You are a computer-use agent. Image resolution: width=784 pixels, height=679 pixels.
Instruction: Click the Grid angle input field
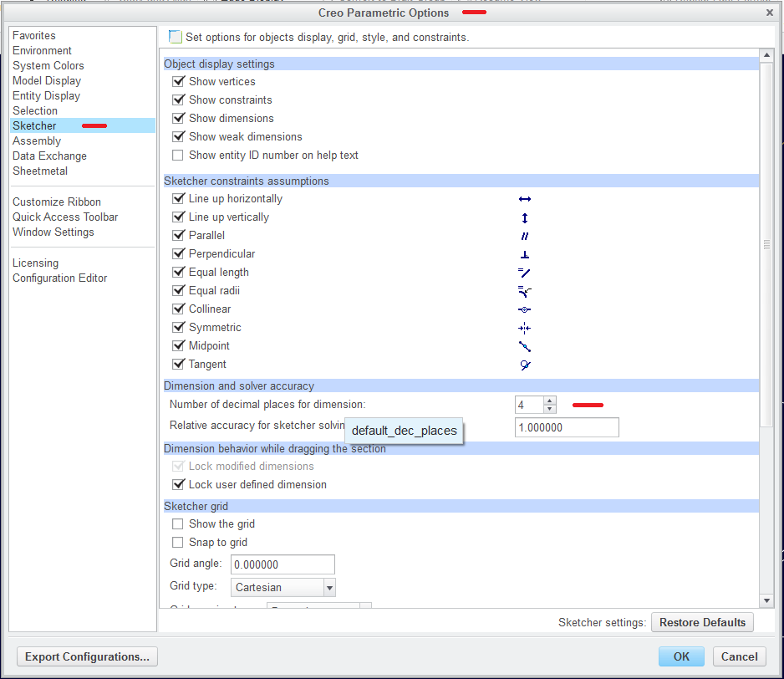[x=283, y=564]
